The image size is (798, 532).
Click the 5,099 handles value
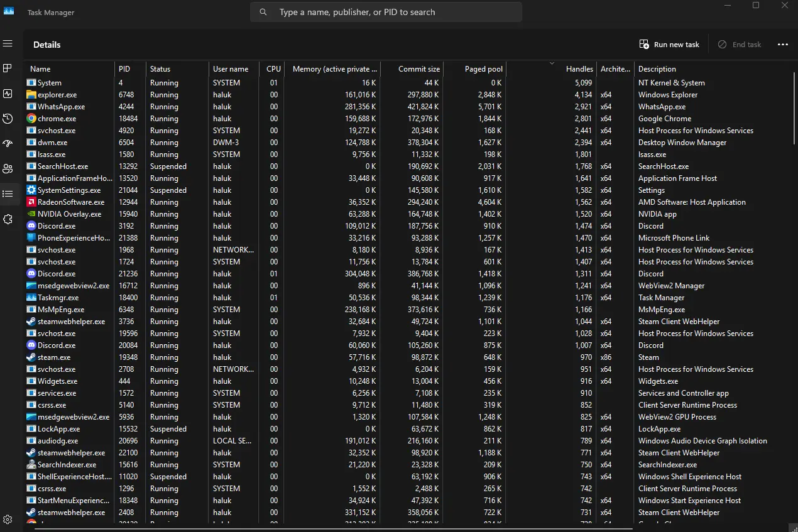point(583,83)
